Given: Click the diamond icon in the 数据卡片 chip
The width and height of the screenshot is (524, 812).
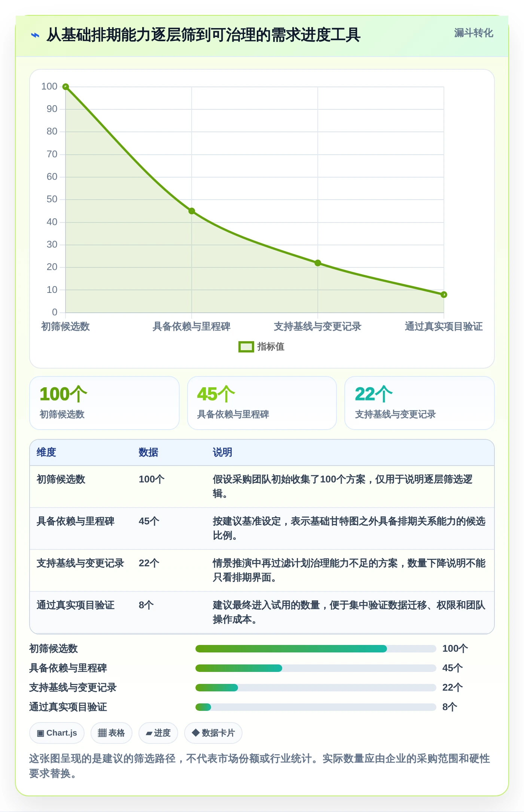Looking at the screenshot, I should pyautogui.click(x=195, y=733).
